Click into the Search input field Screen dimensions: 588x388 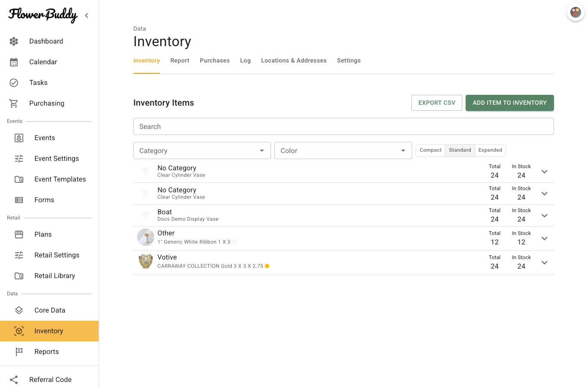343,126
